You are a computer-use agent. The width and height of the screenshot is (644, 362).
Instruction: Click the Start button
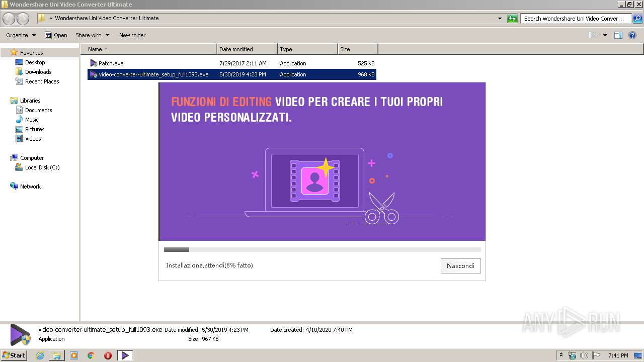coord(14,355)
